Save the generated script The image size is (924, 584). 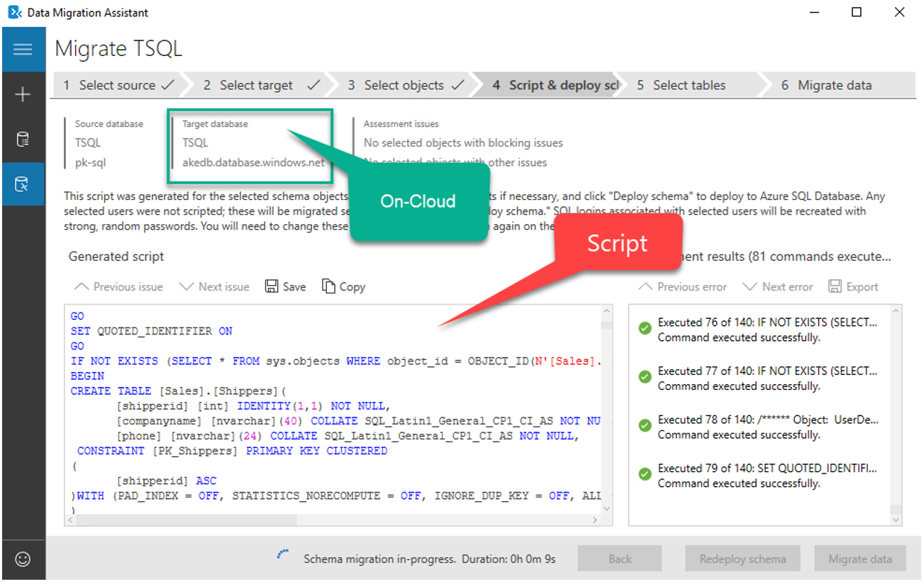(x=284, y=286)
